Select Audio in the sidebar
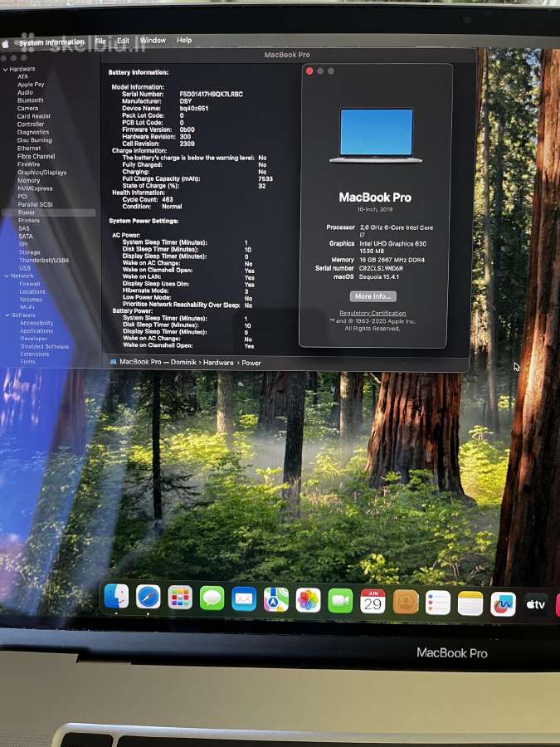The height and width of the screenshot is (747, 560). tap(25, 92)
